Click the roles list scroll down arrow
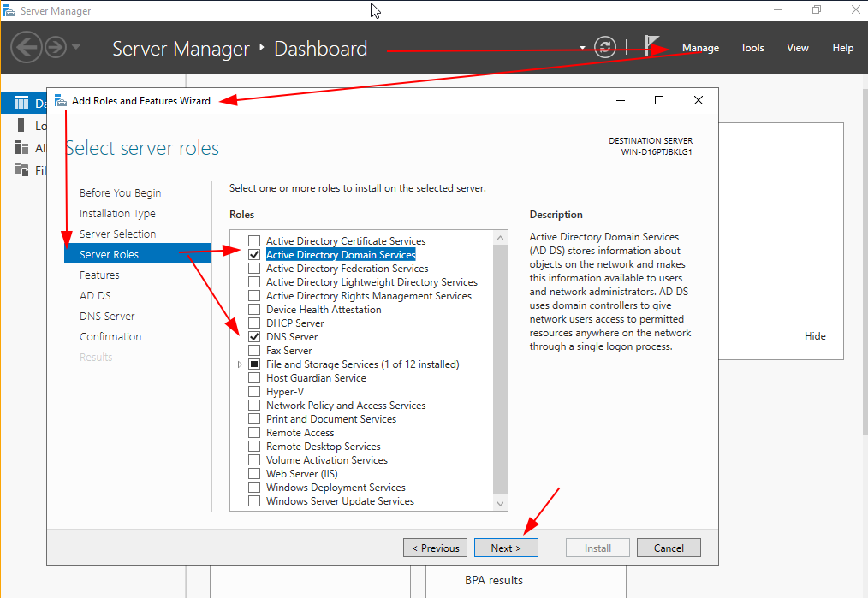The width and height of the screenshot is (868, 598). pyautogui.click(x=501, y=503)
